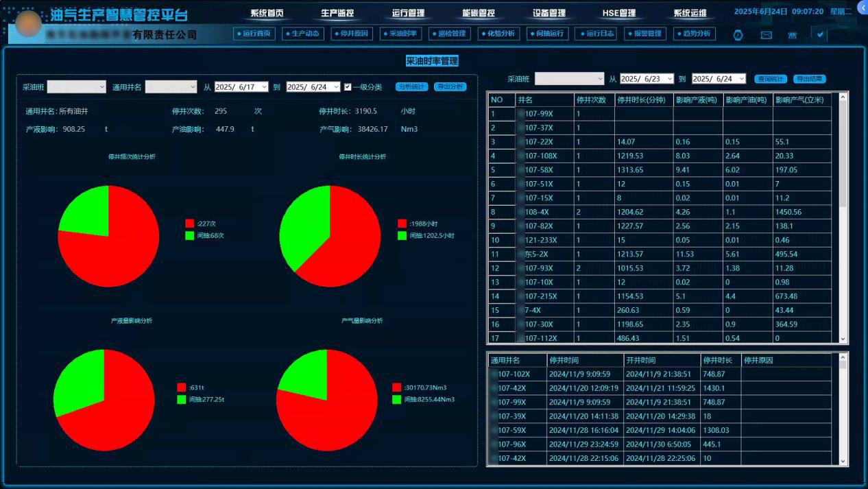This screenshot has height=489, width=868.
Task: Click the 开井时间 column header
Action: (x=662, y=360)
